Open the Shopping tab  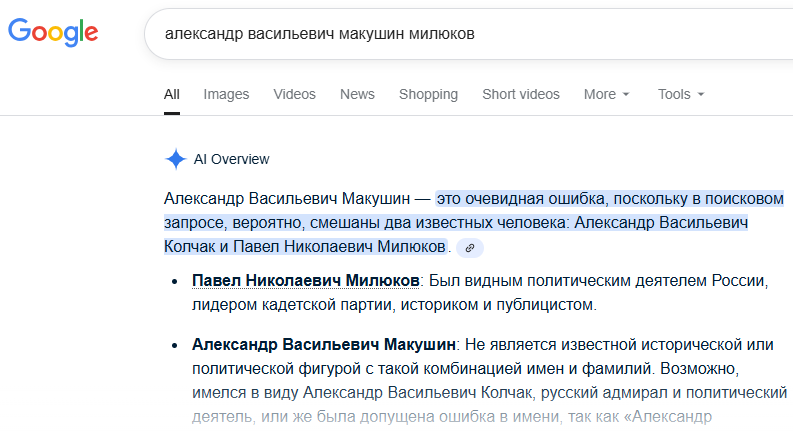tap(428, 94)
